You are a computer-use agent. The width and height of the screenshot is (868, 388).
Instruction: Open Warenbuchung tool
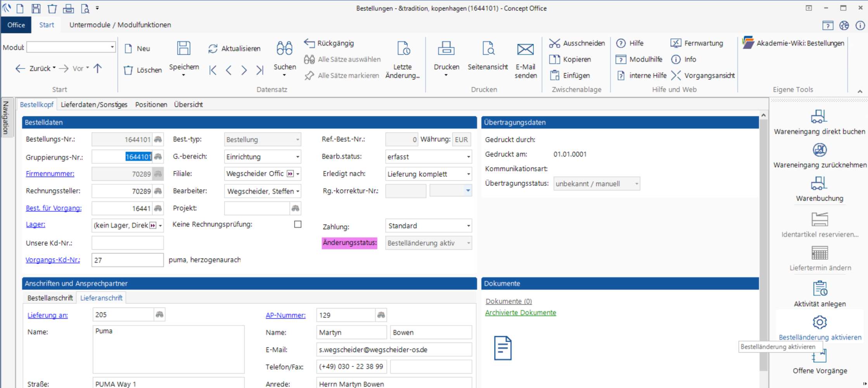tap(819, 189)
